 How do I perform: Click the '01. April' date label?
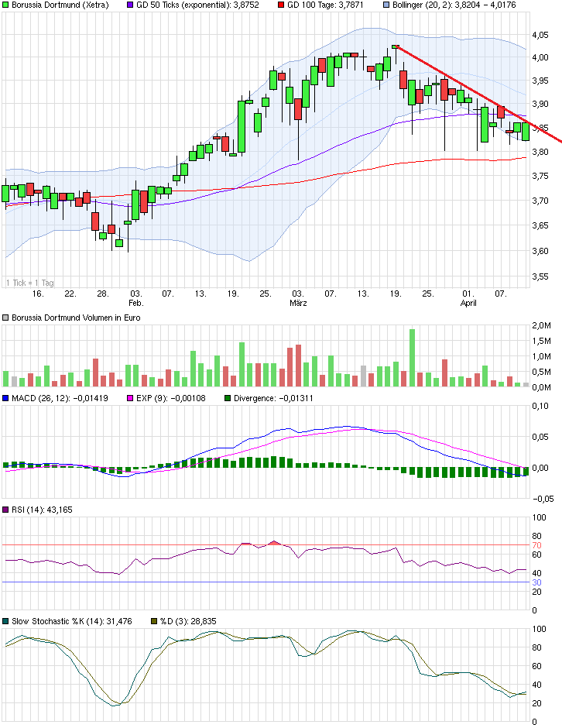[468, 298]
